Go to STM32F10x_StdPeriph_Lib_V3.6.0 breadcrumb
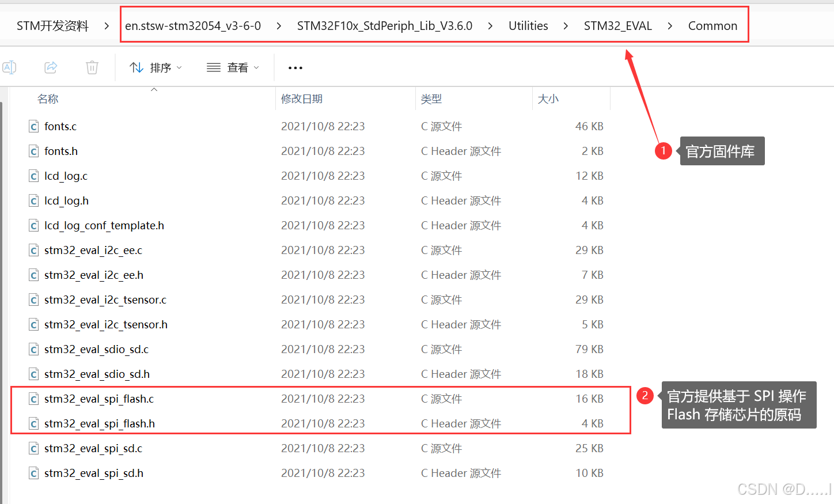Screen dimensions: 834x504 point(385,26)
